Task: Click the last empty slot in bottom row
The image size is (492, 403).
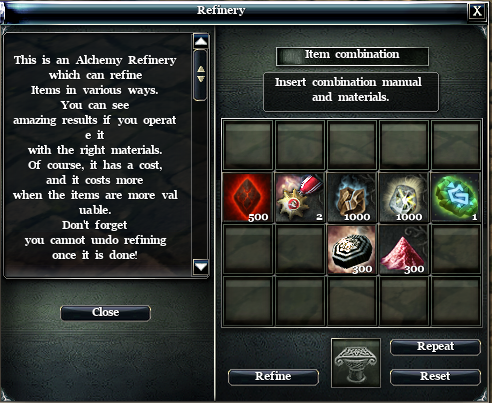Action: (456, 302)
